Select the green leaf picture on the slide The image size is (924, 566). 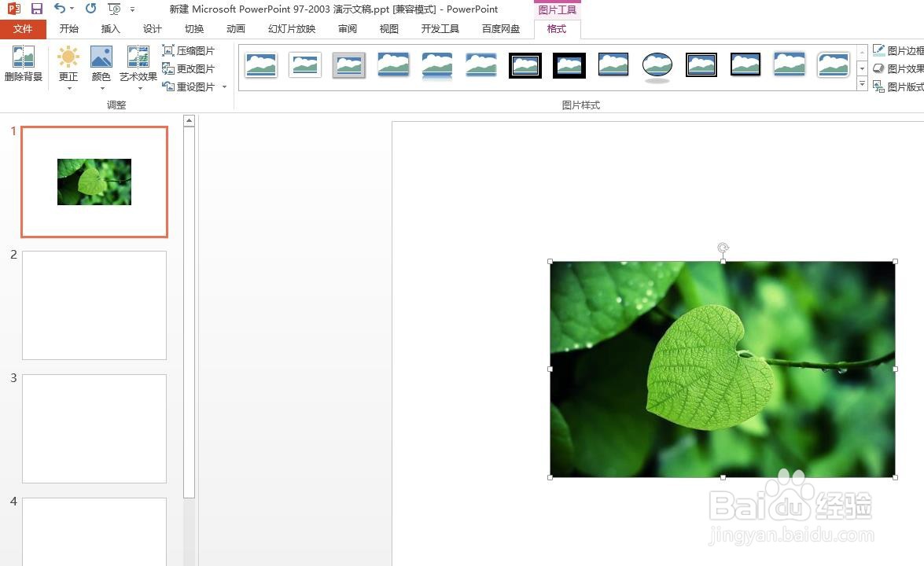723,369
